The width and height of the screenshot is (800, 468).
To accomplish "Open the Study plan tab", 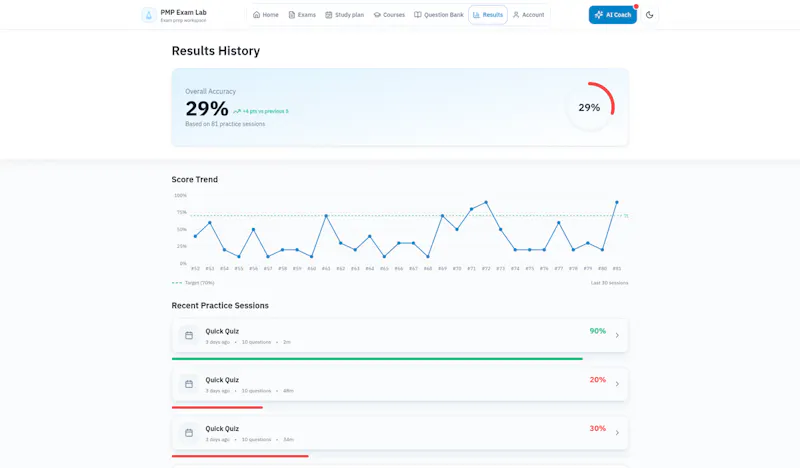I will 344,15.
